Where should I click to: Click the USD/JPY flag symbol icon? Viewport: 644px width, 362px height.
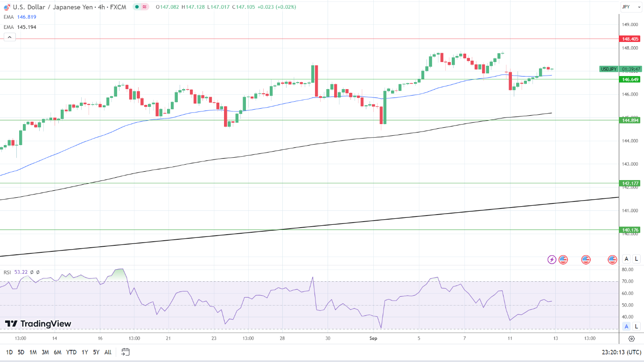(x=7, y=7)
